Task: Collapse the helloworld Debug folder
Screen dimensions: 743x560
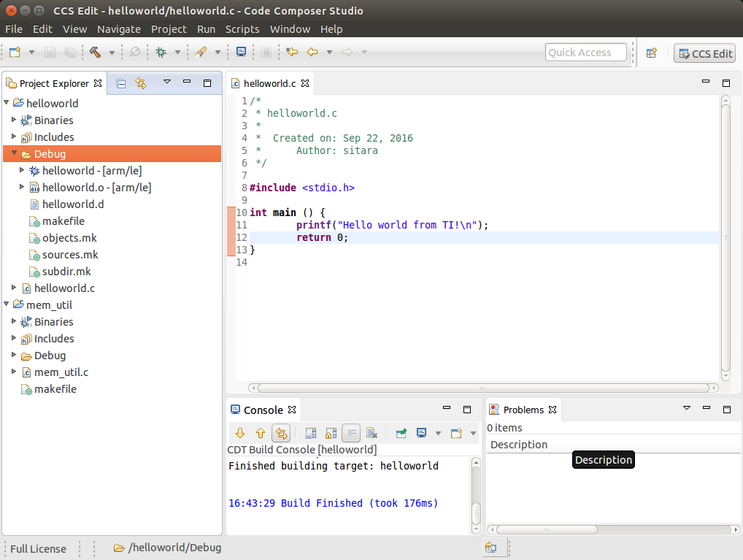Action: pyautogui.click(x=14, y=154)
